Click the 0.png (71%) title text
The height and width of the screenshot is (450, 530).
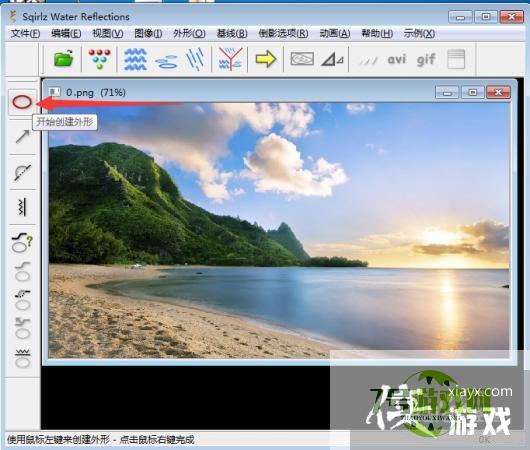click(x=96, y=92)
